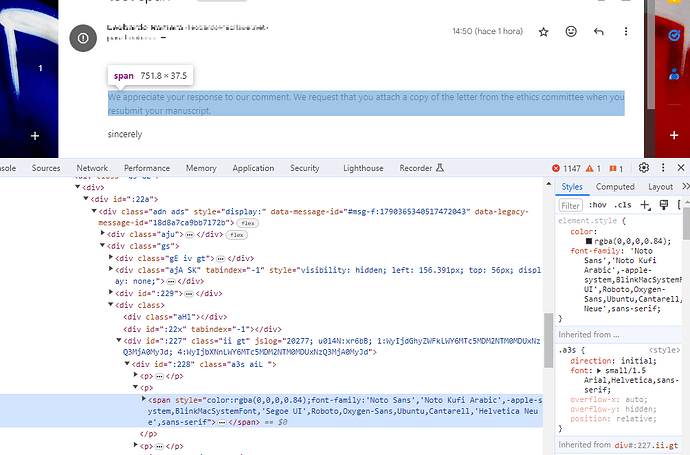Expand the div id=":229" node

111,292
